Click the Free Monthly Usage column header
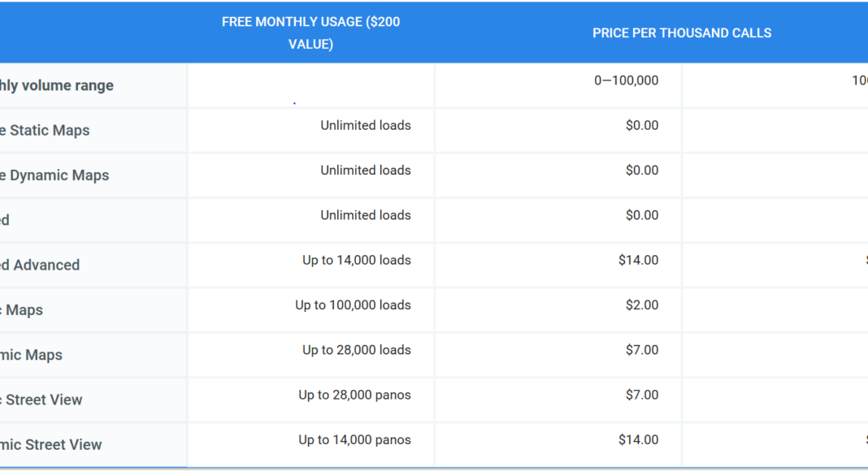Viewport: 868px width, 471px height. [310, 32]
